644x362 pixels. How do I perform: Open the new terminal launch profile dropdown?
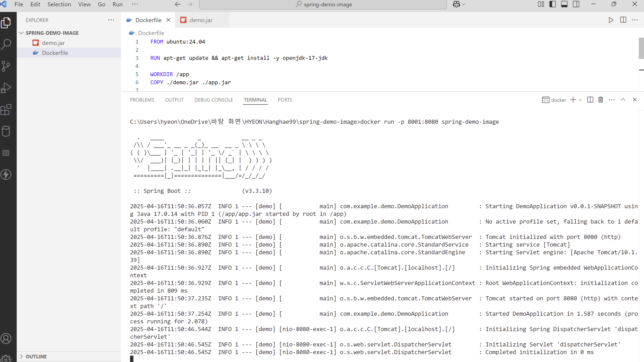point(580,100)
